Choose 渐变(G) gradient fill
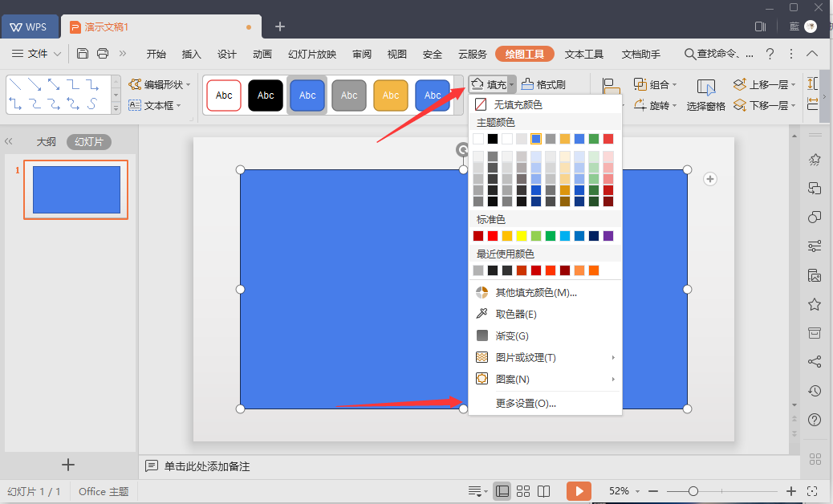Screen dimensions: 833x504 pyautogui.click(x=502, y=335)
